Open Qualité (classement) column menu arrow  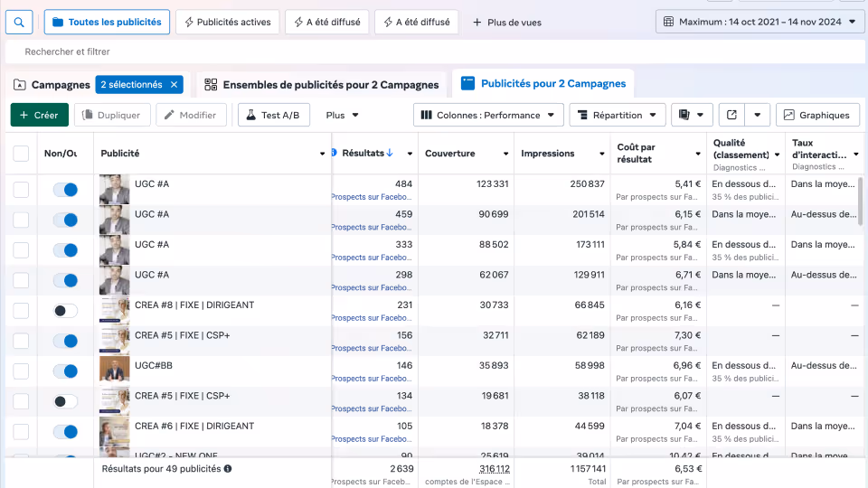pyautogui.click(x=778, y=155)
